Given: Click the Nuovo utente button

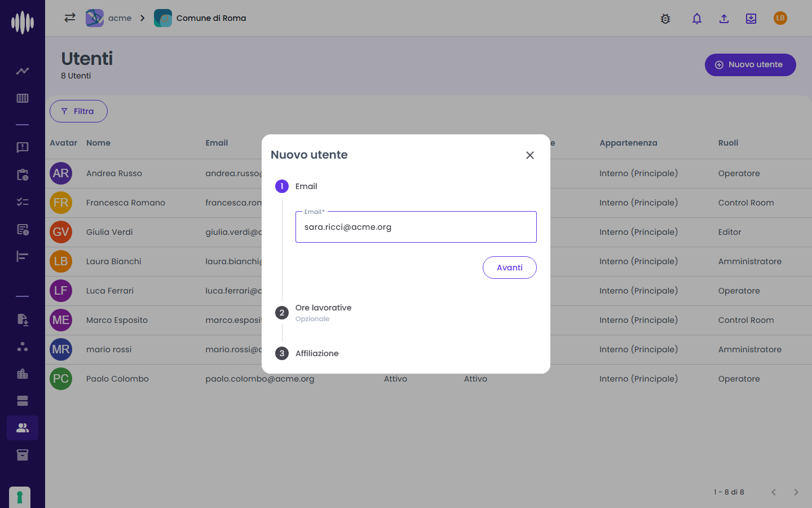Looking at the screenshot, I should 751,65.
